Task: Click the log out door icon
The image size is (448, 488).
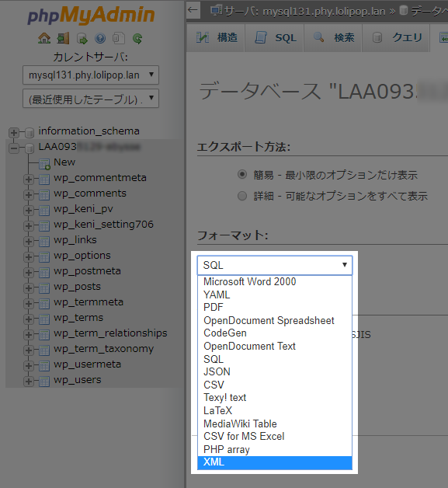Action: coord(63,39)
